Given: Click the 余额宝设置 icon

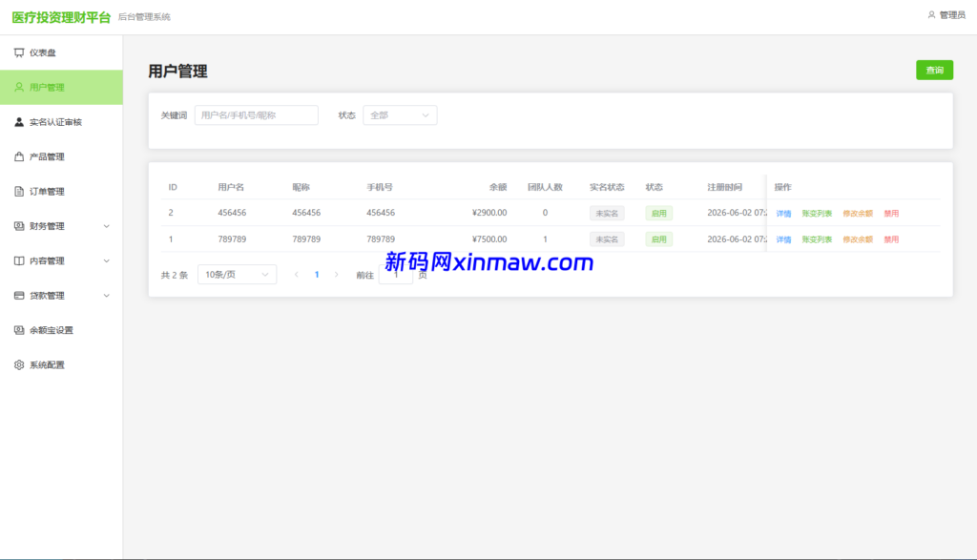Looking at the screenshot, I should (x=19, y=330).
